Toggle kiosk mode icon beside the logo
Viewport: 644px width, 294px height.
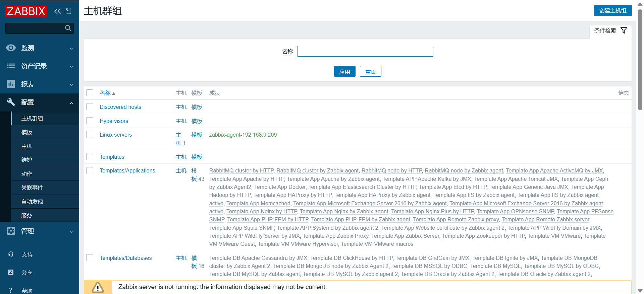coord(68,11)
